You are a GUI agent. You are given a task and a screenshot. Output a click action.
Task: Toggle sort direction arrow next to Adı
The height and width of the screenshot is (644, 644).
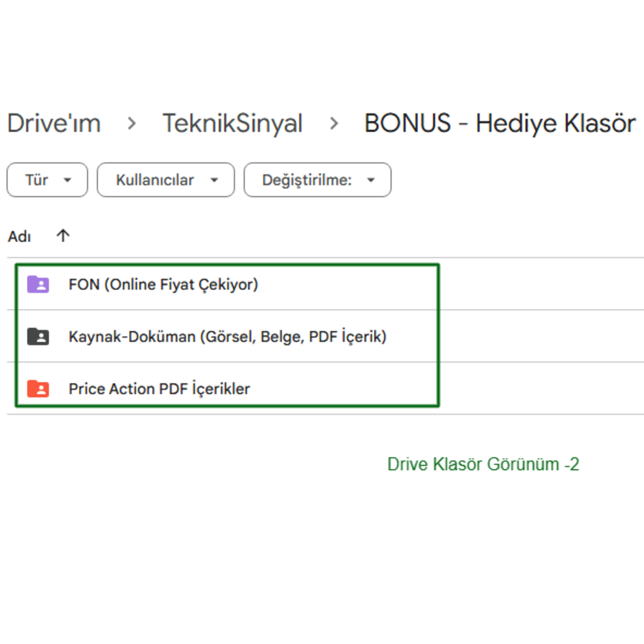coord(63,236)
